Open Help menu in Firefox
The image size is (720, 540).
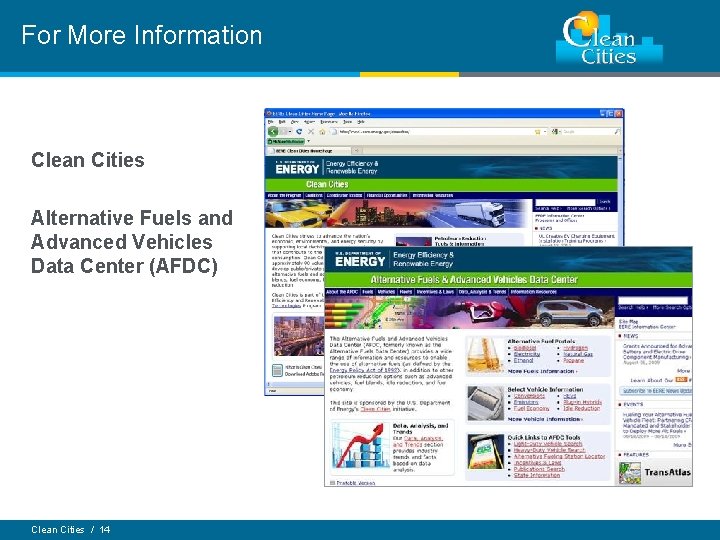(x=361, y=122)
